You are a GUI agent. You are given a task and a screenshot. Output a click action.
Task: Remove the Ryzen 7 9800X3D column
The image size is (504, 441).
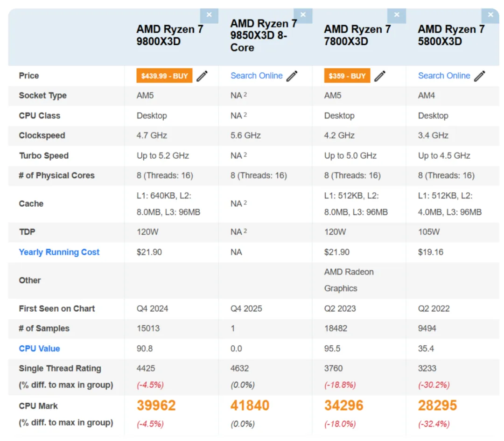[x=209, y=14]
